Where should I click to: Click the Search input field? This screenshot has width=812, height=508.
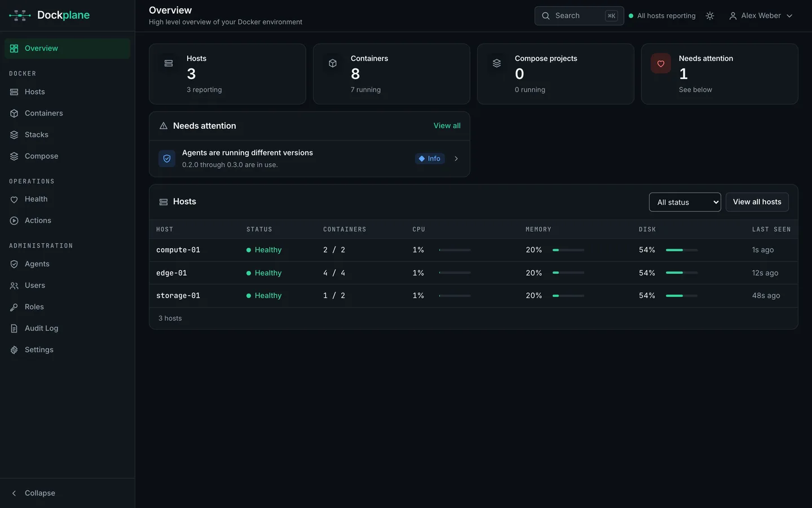[579, 16]
